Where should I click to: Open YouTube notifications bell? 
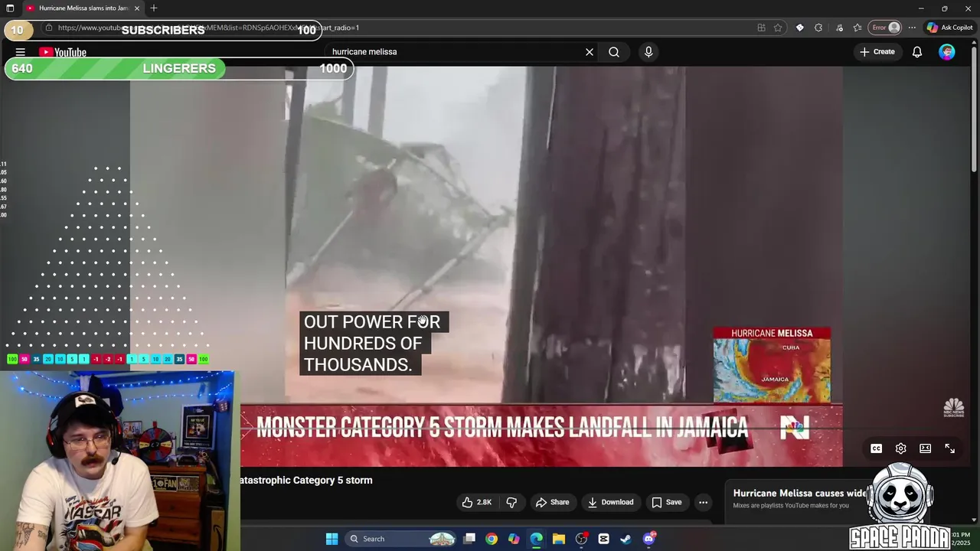(917, 52)
